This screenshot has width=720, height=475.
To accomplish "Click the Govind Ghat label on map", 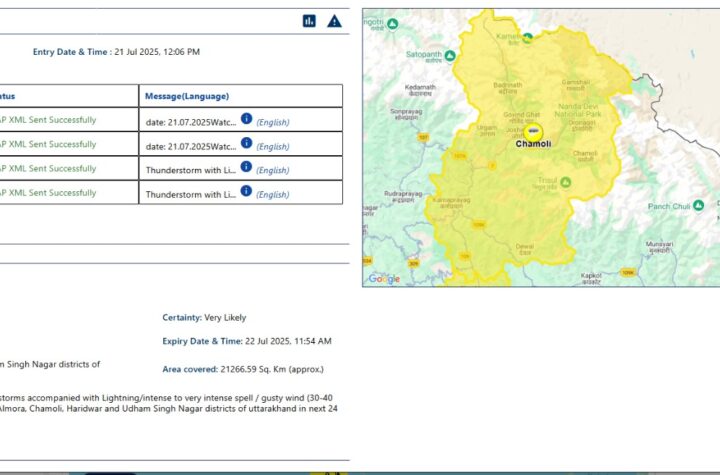I will [x=522, y=118].
